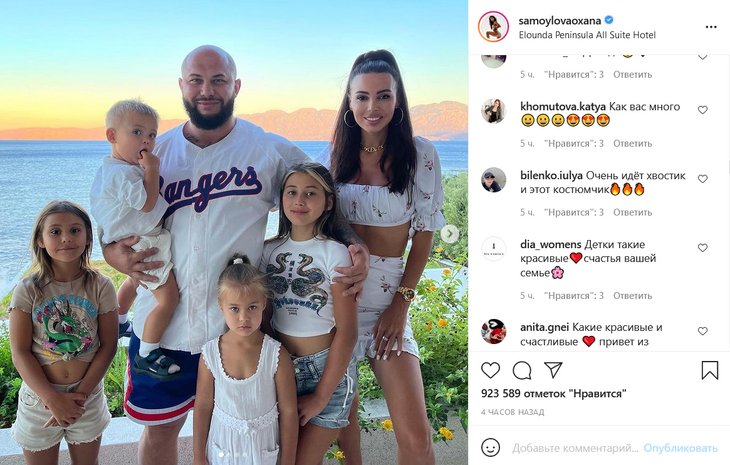Open emoji picker smiley icon
Image resolution: width=730 pixels, height=465 pixels.
[490, 448]
